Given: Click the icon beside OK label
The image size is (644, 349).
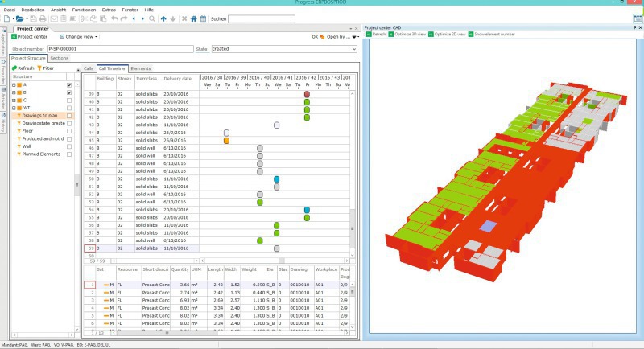Looking at the screenshot, I should (x=322, y=37).
